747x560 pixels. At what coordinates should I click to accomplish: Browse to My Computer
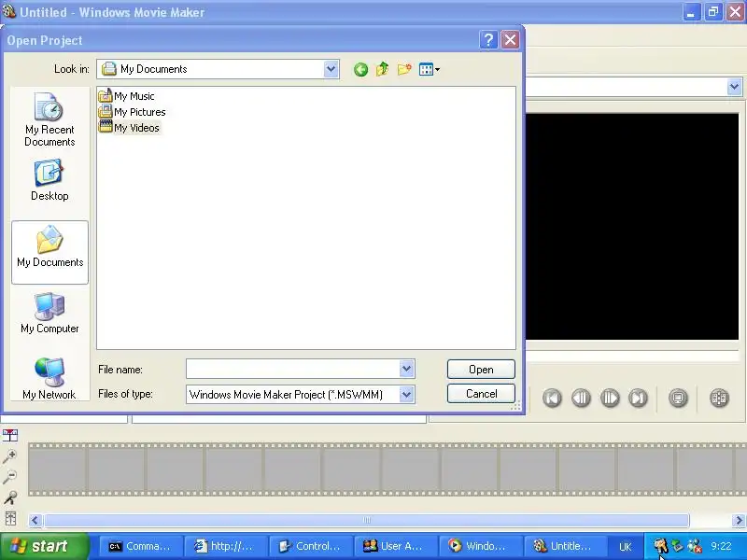point(49,314)
